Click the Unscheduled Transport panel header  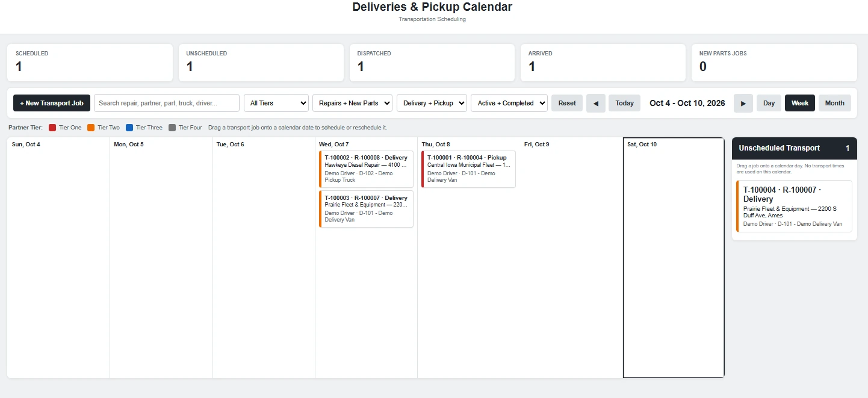coord(795,148)
